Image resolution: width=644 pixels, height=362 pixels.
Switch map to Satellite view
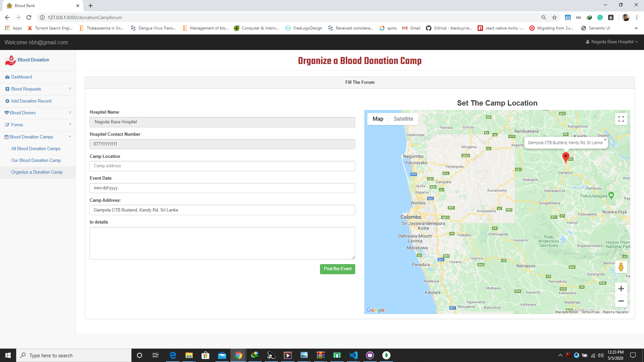click(x=403, y=119)
